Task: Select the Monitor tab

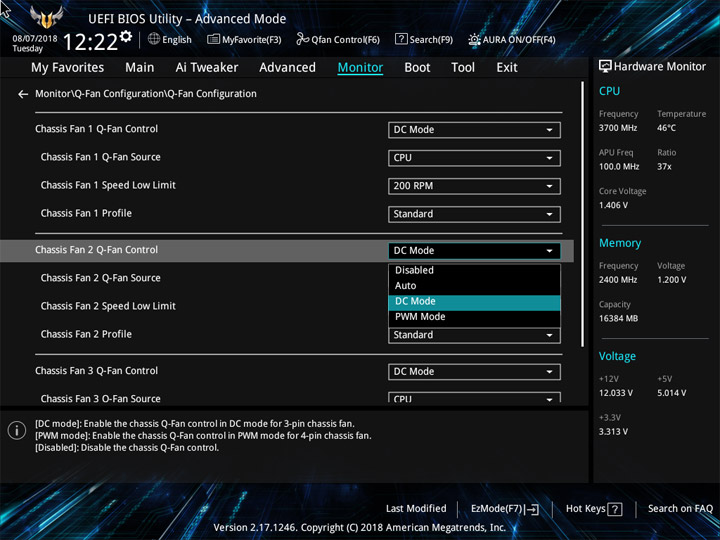Action: coord(360,68)
